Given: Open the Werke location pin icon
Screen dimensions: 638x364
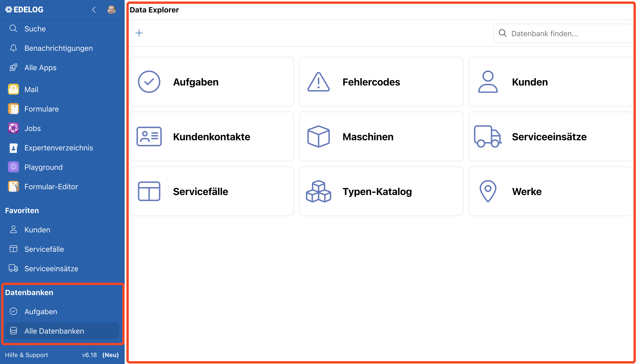Looking at the screenshot, I should (488, 191).
